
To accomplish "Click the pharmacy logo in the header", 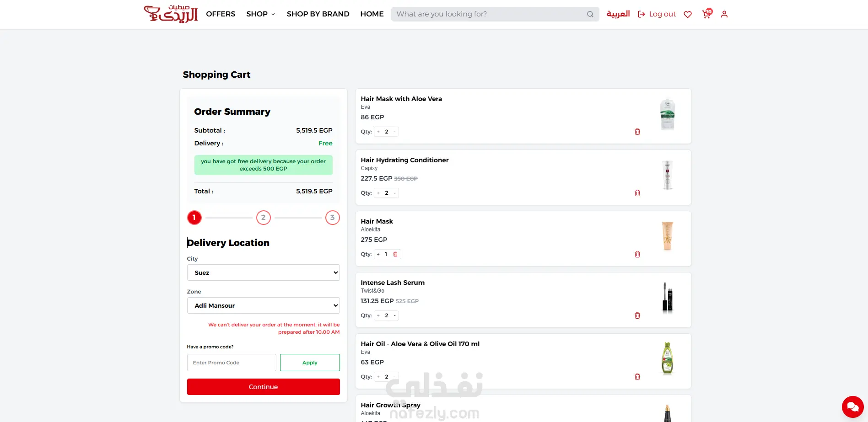I will click(x=171, y=14).
